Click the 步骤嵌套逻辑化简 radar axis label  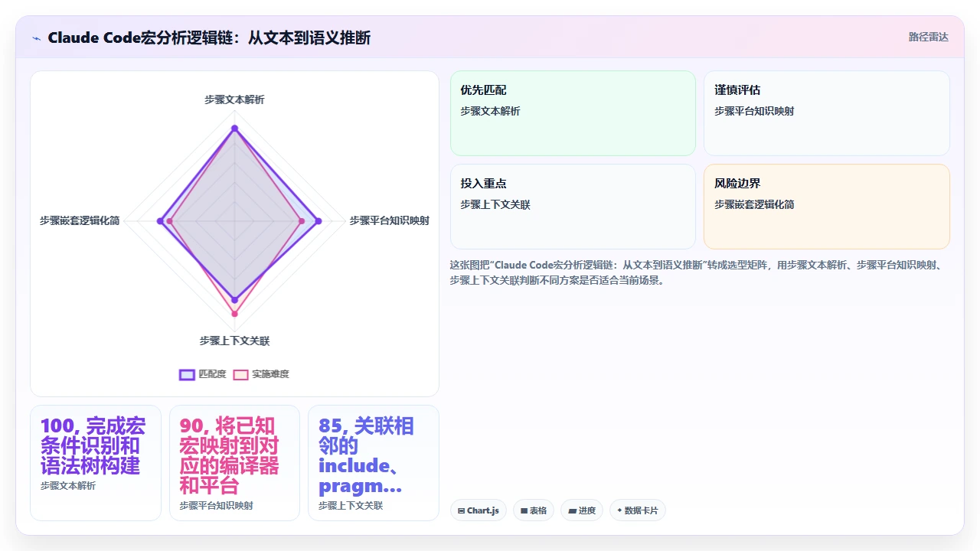tap(80, 220)
